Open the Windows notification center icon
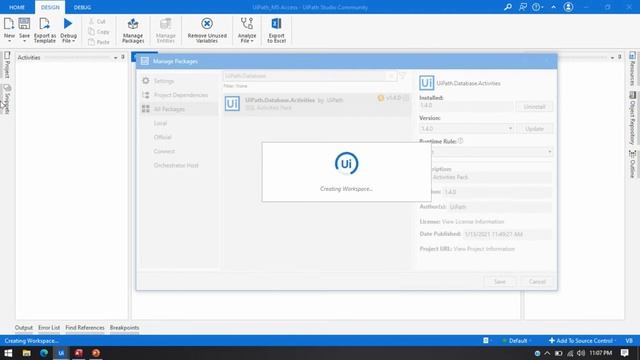The width and height of the screenshot is (640, 360). pyautogui.click(x=624, y=353)
